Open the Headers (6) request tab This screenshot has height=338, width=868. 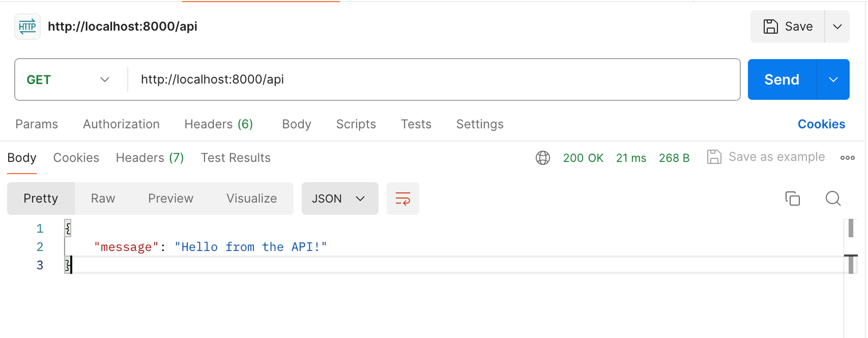(x=218, y=124)
